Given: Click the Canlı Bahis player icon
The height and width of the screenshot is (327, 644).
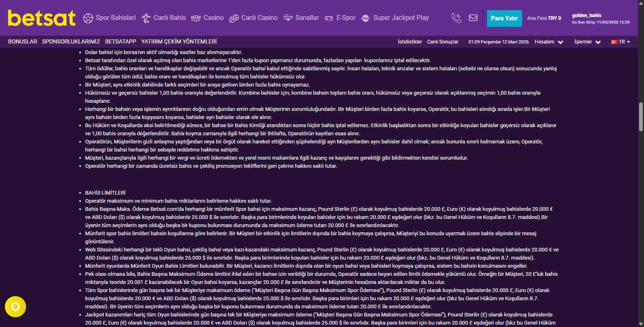Looking at the screenshot, I should click(146, 18).
